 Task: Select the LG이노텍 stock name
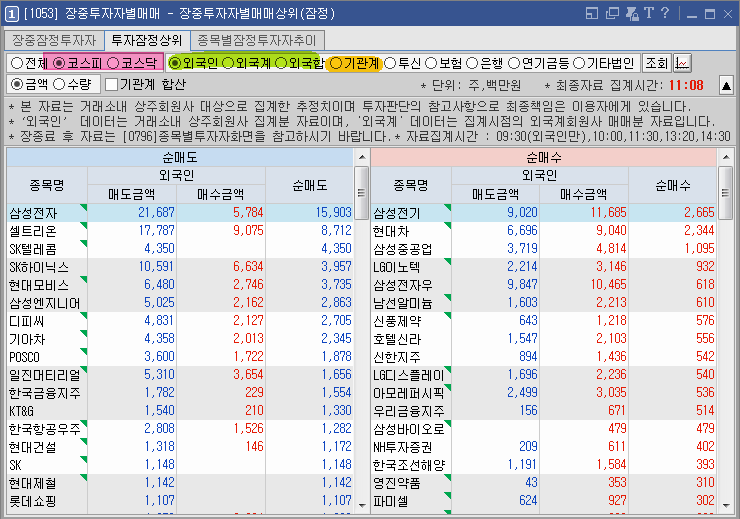point(396,268)
